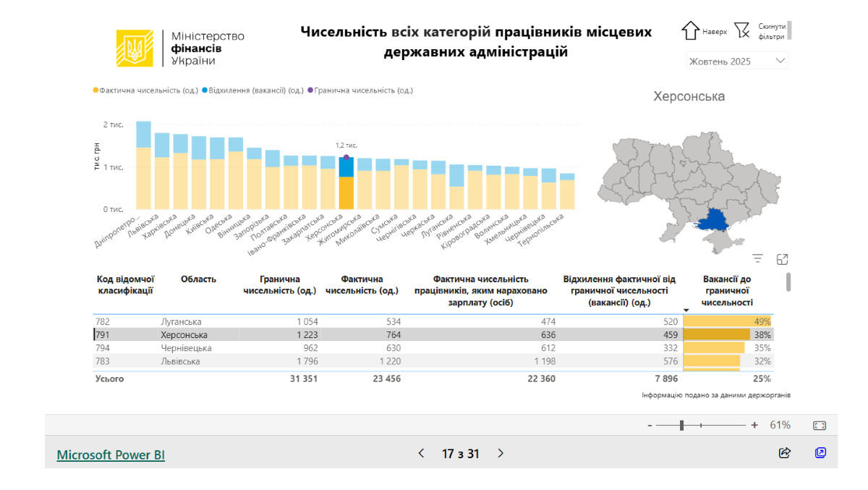
Task: Click the table's vertical scrollbar
Action: 788,282
